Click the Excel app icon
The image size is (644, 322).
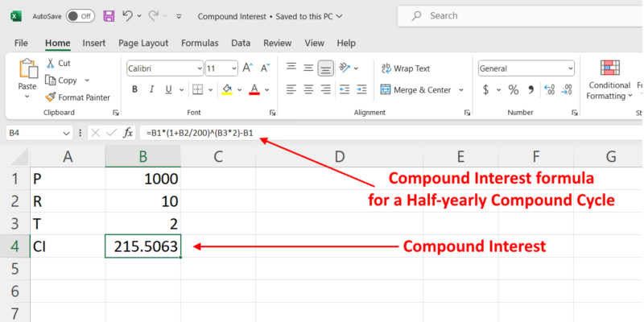(16, 16)
